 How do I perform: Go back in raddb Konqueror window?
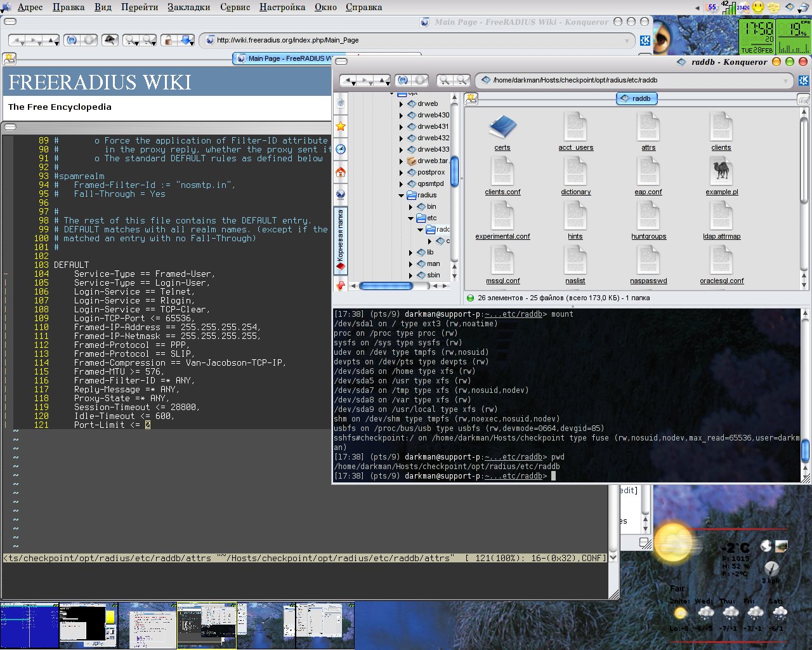tap(348, 81)
